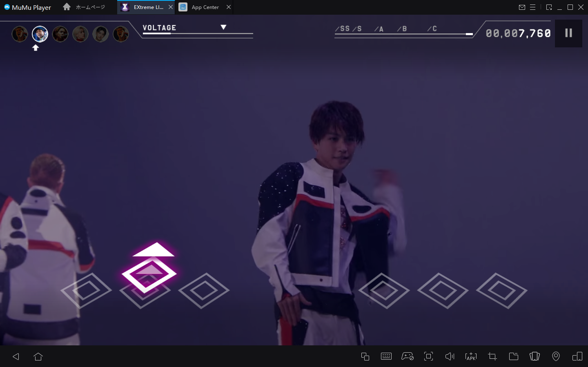The height and width of the screenshot is (367, 588).
Task: Click the A rank label
Action: click(379, 29)
